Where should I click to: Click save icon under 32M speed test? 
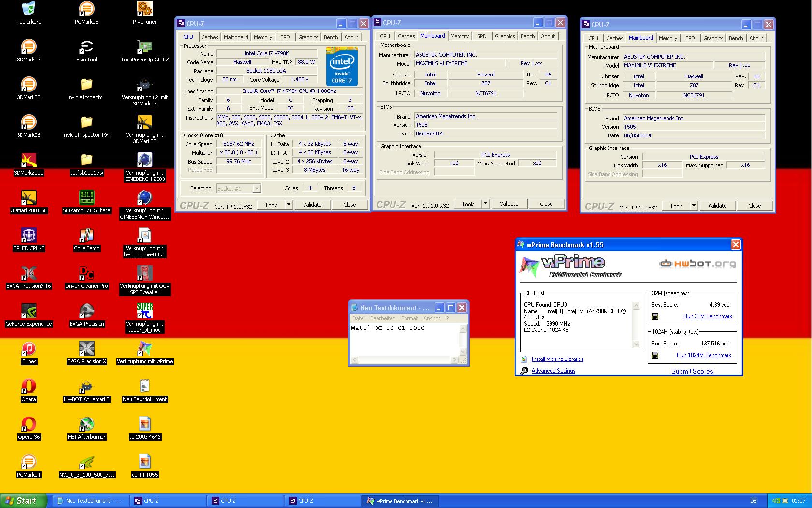(655, 316)
